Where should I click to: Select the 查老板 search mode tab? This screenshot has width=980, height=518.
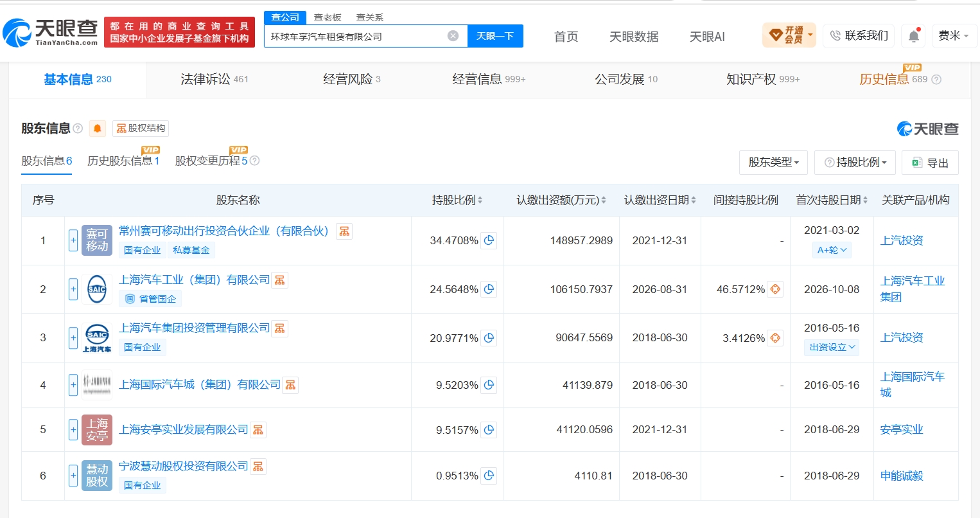click(x=328, y=17)
